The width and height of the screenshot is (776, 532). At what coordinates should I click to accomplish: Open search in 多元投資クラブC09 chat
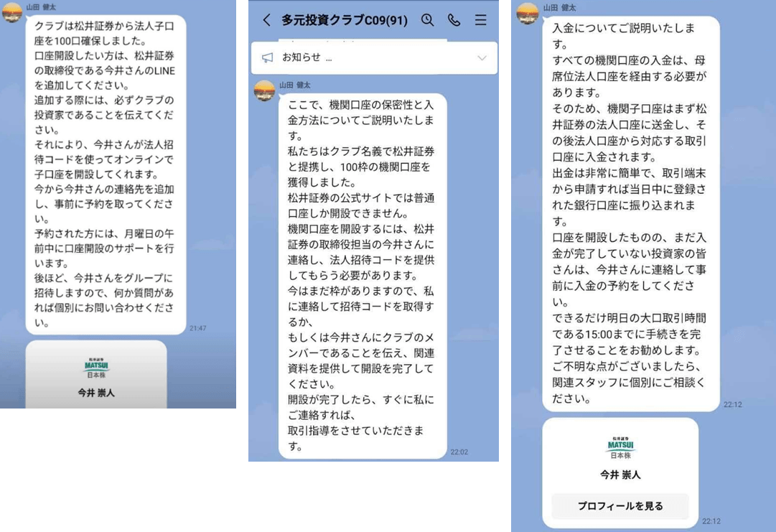[x=428, y=20]
